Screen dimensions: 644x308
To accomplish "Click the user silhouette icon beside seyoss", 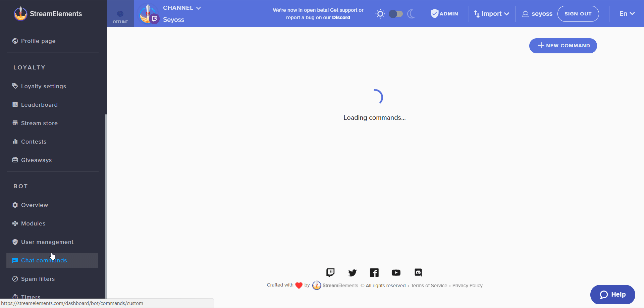I will point(526,14).
